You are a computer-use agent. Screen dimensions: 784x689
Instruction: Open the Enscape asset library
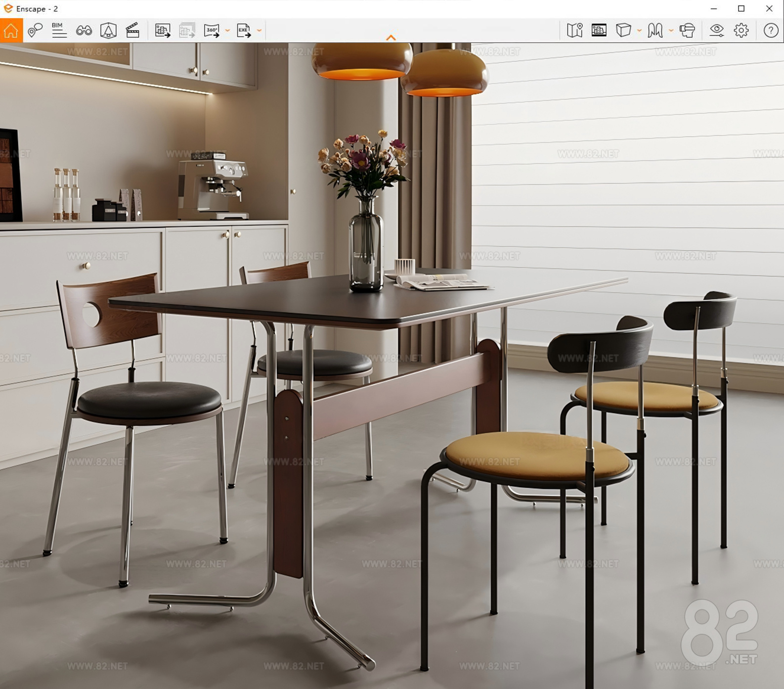[108, 31]
